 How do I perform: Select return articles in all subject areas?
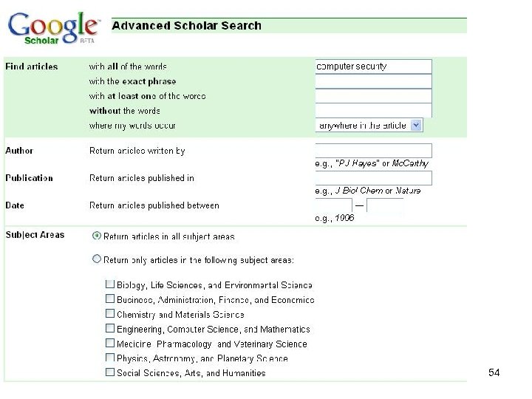[96, 236]
